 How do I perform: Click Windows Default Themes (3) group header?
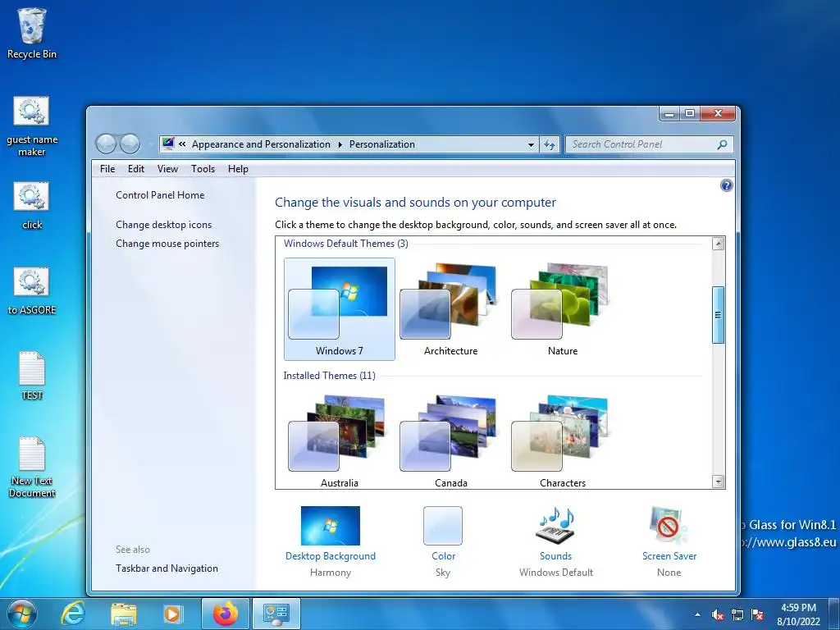pyautogui.click(x=346, y=243)
